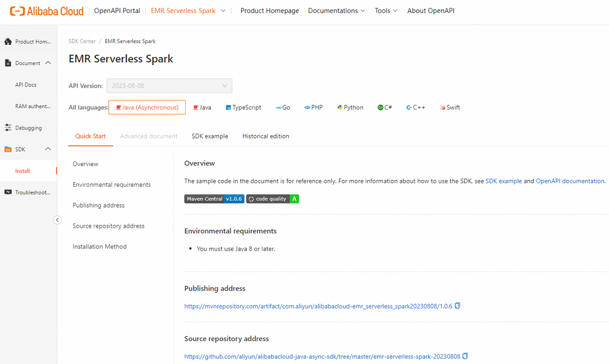Open the API Version dropdown
This screenshot has height=364, width=609.
click(169, 86)
